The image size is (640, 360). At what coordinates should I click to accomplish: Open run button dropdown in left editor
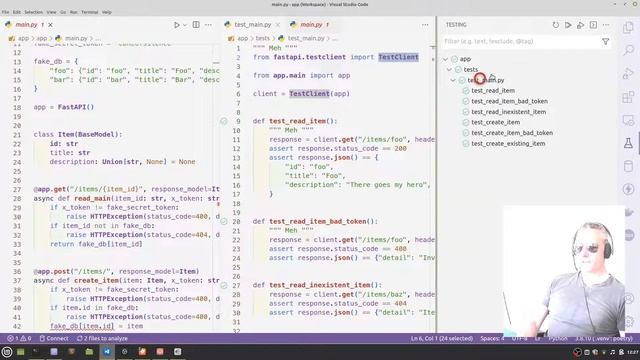(185, 25)
